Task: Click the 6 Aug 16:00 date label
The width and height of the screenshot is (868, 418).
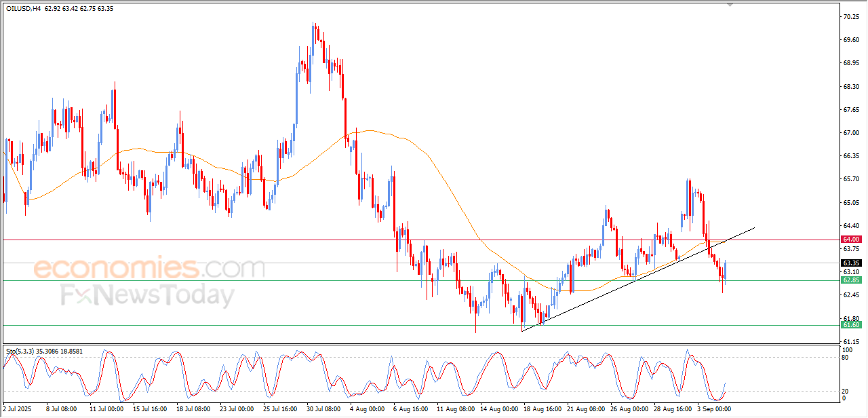Action: [x=411, y=409]
